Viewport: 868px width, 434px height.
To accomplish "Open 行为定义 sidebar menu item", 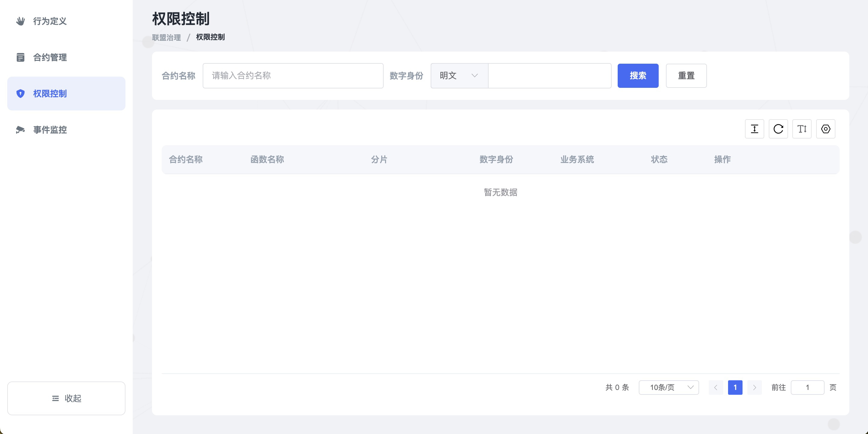I will click(x=50, y=21).
